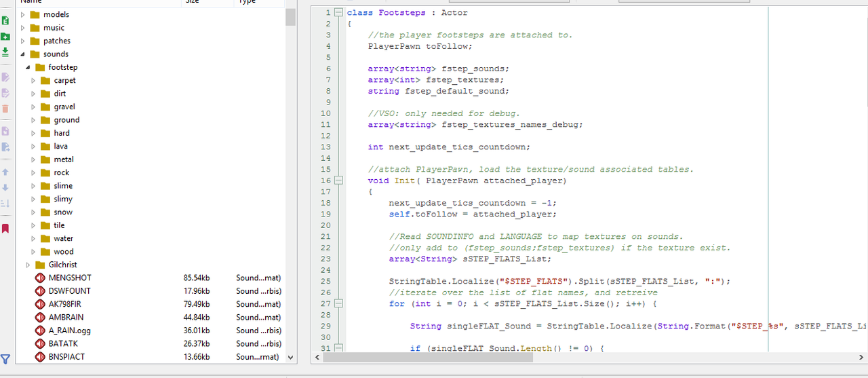Click the 79.49kb size cell
Image resolution: width=868 pixels, height=378 pixels.
[x=197, y=304]
